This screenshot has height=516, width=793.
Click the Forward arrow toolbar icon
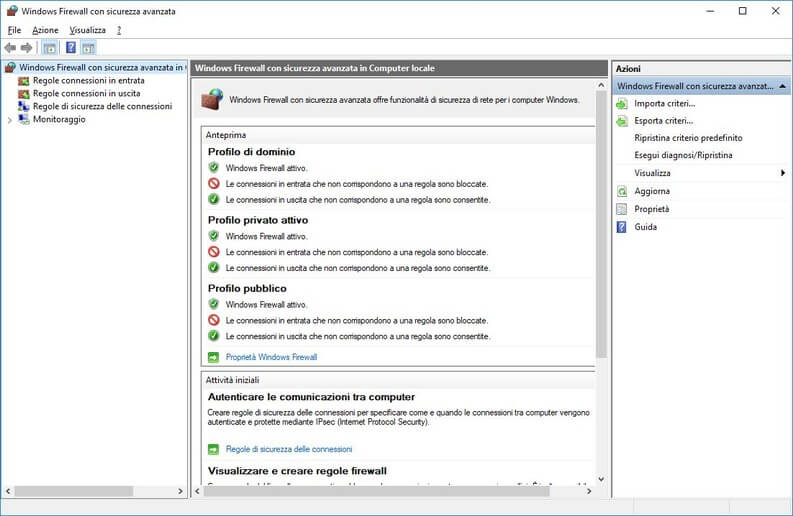[26, 48]
